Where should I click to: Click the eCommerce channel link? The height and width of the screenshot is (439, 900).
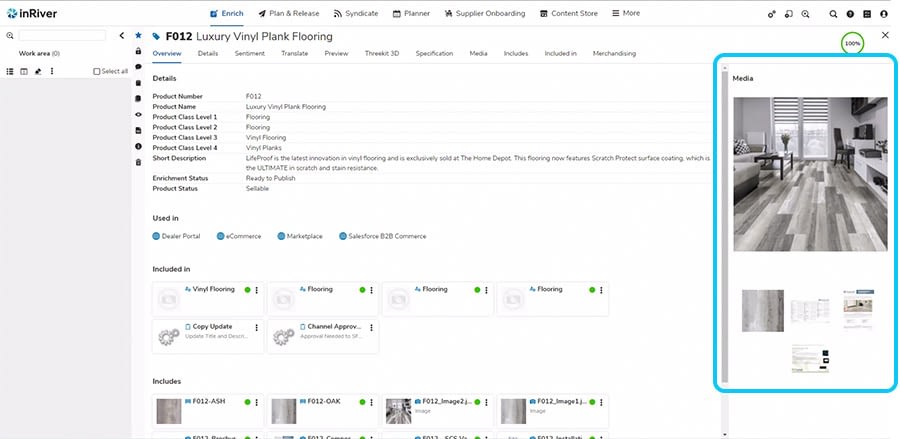pyautogui.click(x=239, y=236)
